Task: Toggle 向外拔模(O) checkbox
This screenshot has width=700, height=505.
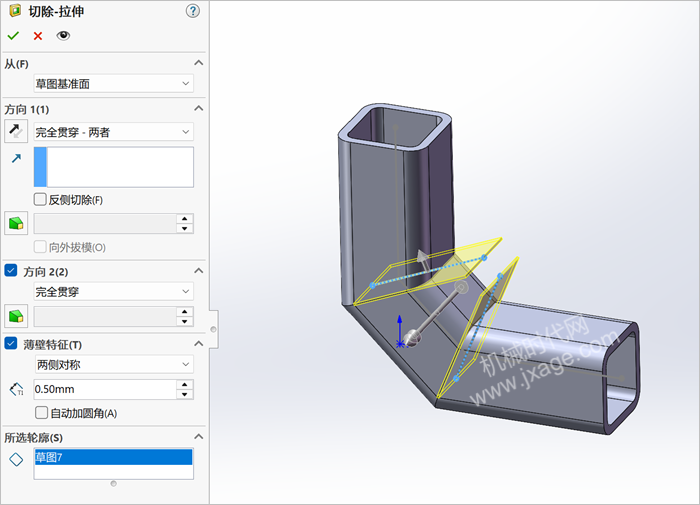Action: [x=40, y=246]
